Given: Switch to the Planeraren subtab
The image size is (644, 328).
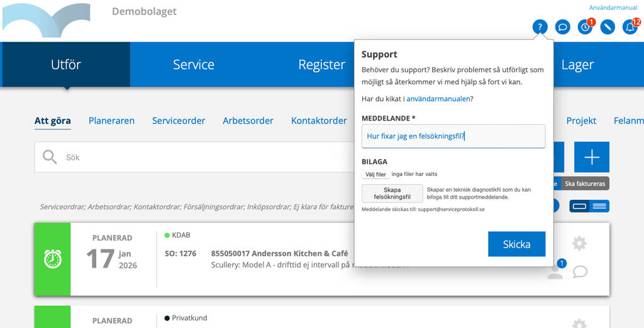Looking at the screenshot, I should tap(111, 121).
